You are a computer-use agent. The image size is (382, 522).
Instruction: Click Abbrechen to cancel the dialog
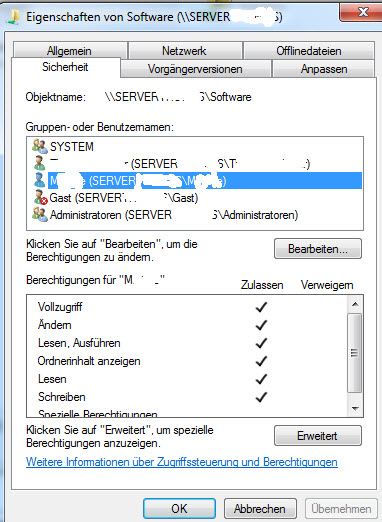click(260, 509)
